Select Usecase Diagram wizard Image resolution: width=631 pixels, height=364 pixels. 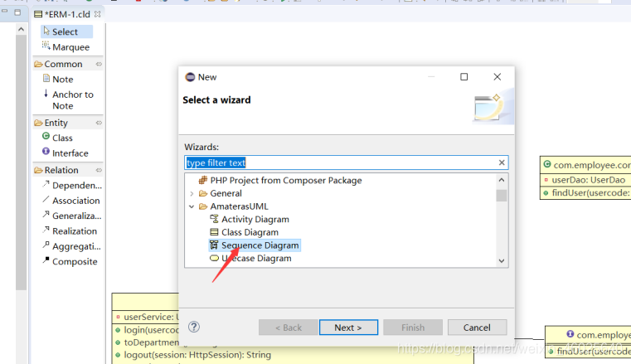click(x=250, y=258)
